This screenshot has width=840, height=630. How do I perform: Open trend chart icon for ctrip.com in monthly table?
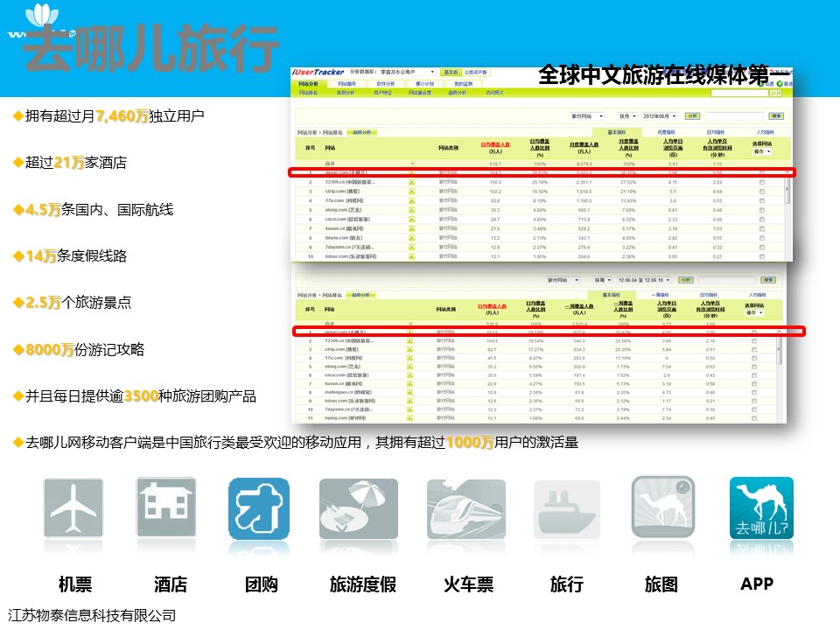tap(411, 192)
